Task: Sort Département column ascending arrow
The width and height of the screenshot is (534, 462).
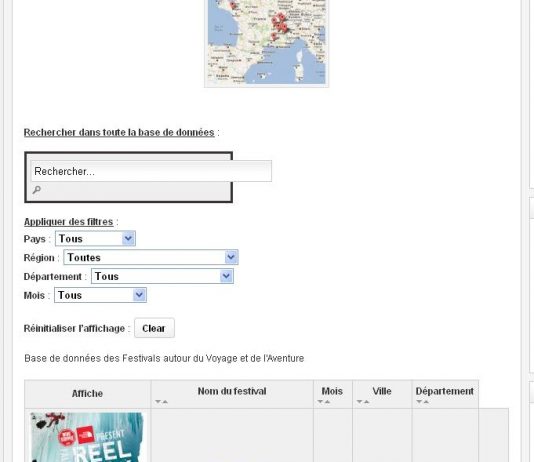Action: click(x=426, y=402)
